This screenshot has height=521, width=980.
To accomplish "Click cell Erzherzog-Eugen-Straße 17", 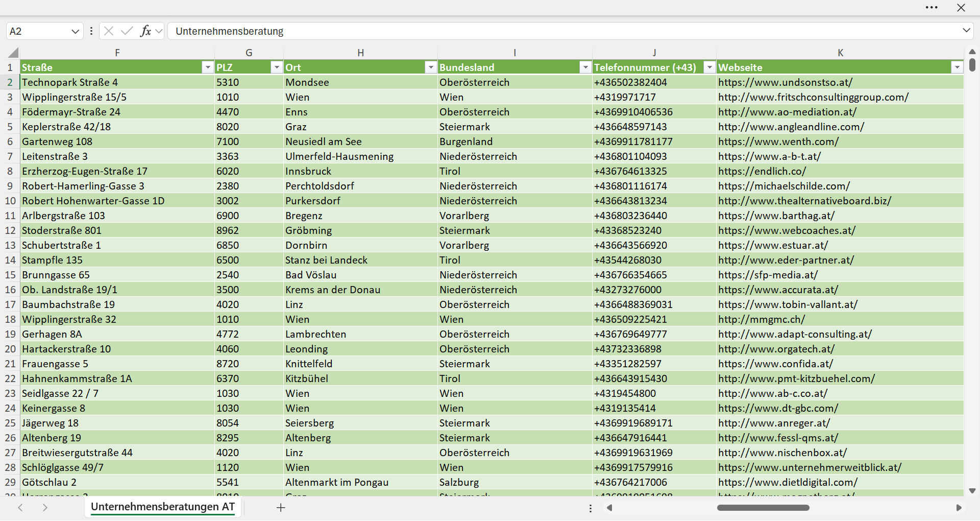I will click(x=117, y=171).
